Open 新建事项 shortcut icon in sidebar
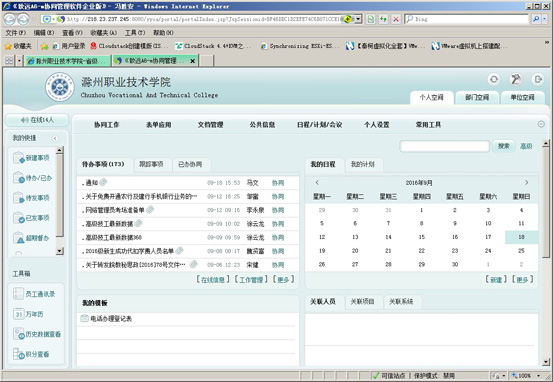Image resolution: width=553 pixels, height=382 pixels. (x=19, y=157)
